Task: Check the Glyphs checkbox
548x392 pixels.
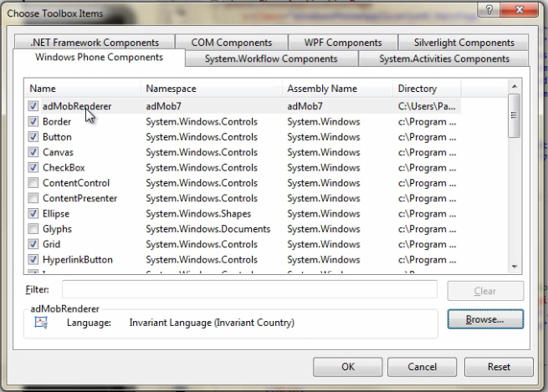Action: [33, 229]
